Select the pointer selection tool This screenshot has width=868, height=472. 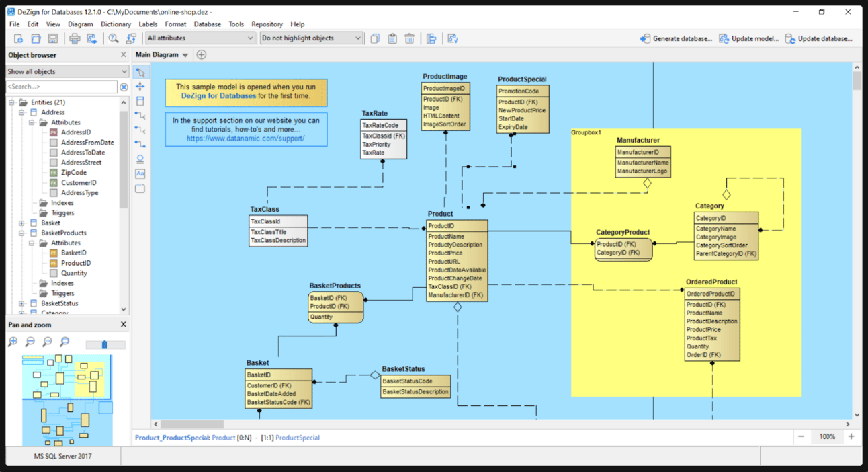tap(140, 73)
